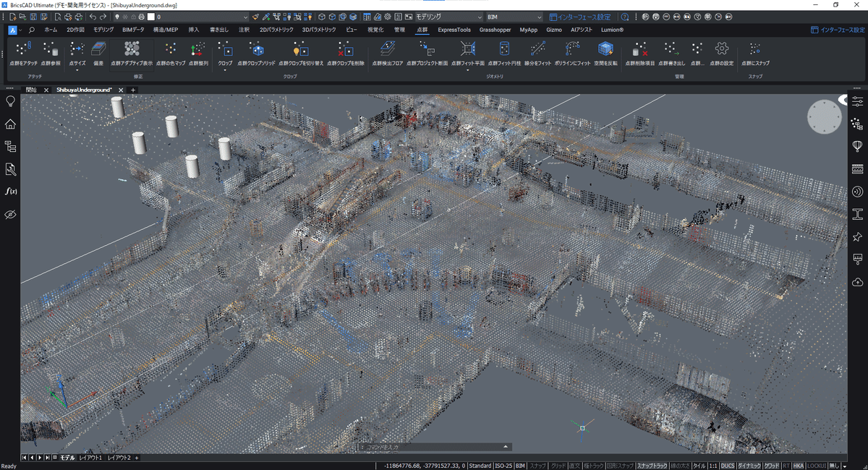Click インターフェース設定 button at ribbon right
The image size is (868, 470).
click(838, 30)
